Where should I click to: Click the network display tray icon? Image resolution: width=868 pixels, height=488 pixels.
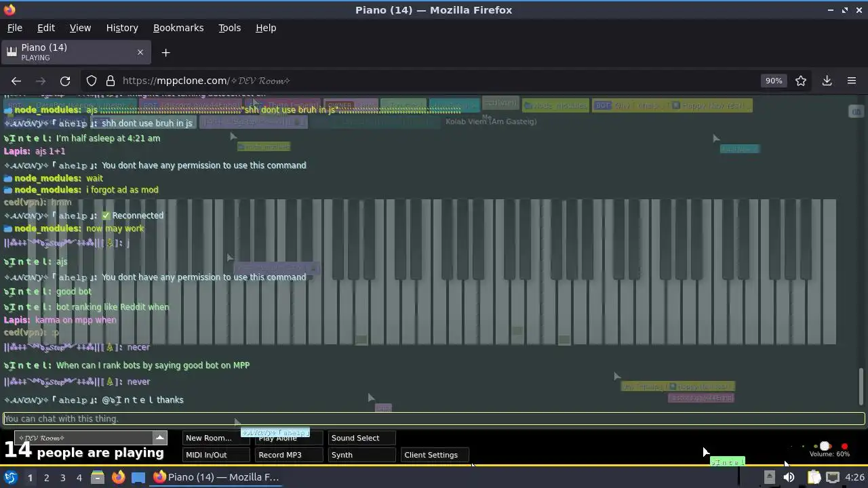pyautogui.click(x=833, y=477)
